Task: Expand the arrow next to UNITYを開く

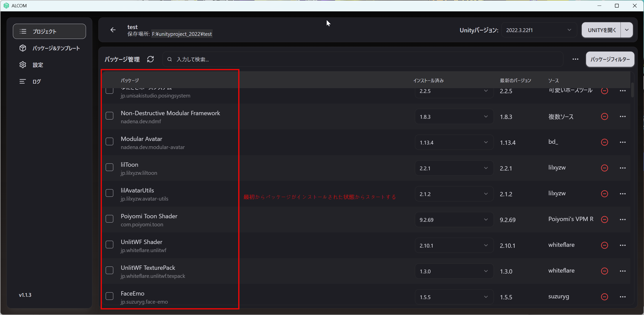Action: pos(627,30)
